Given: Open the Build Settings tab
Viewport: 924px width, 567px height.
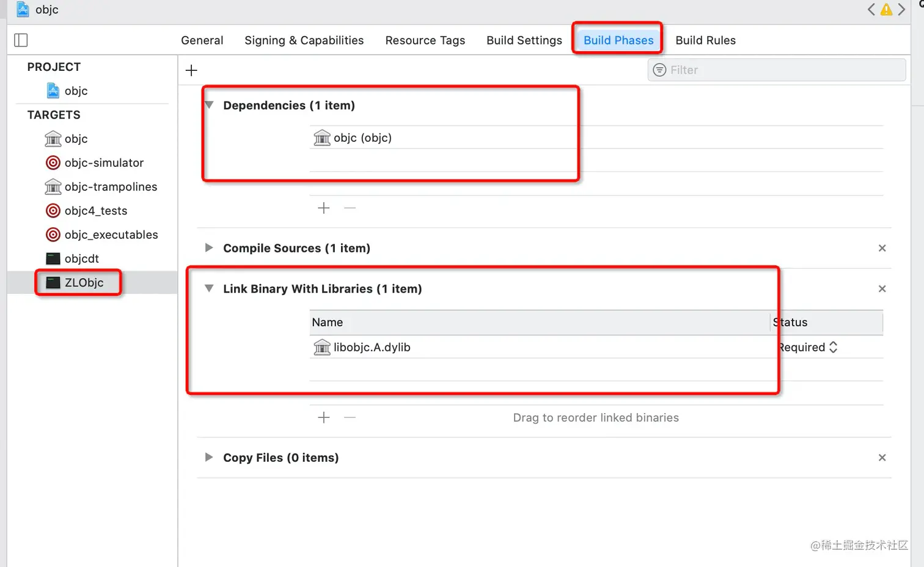Looking at the screenshot, I should point(524,40).
